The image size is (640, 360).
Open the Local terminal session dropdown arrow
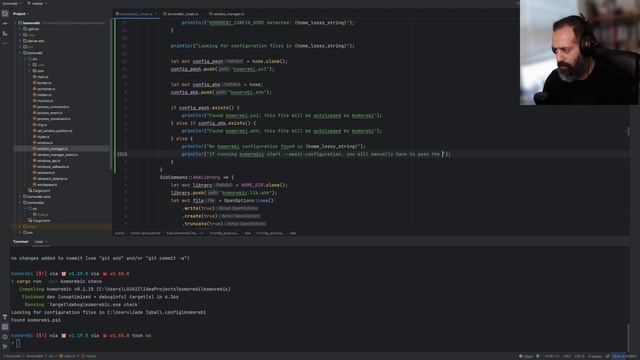tap(46, 242)
